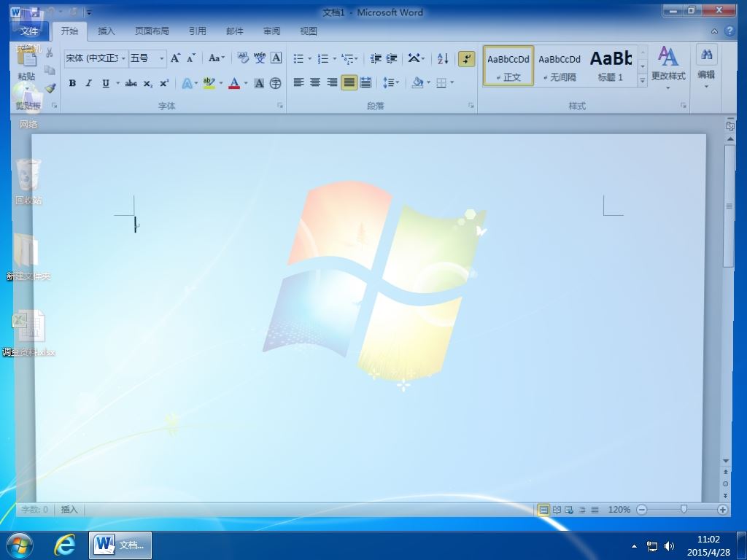Toggle Italic formatting
The height and width of the screenshot is (560, 747).
point(88,83)
